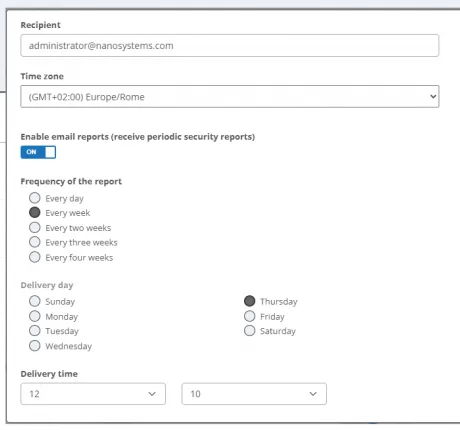Click the 'Delivery day' heading

click(x=47, y=285)
